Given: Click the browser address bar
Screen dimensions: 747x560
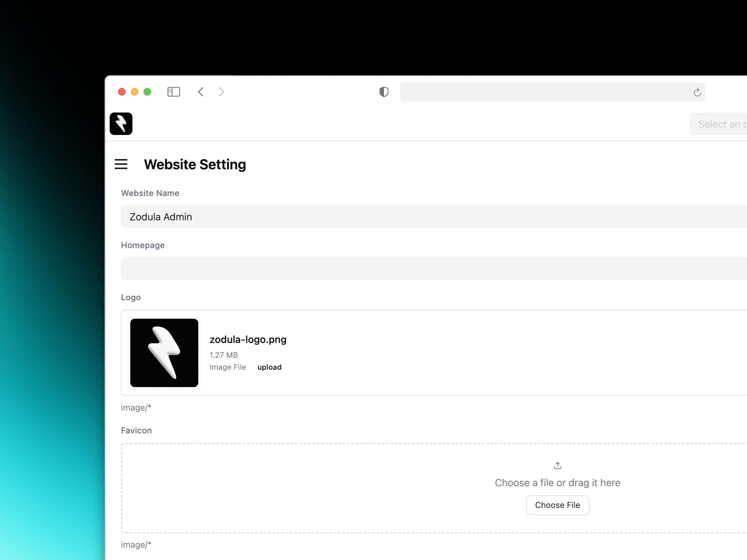Looking at the screenshot, I should (545, 92).
